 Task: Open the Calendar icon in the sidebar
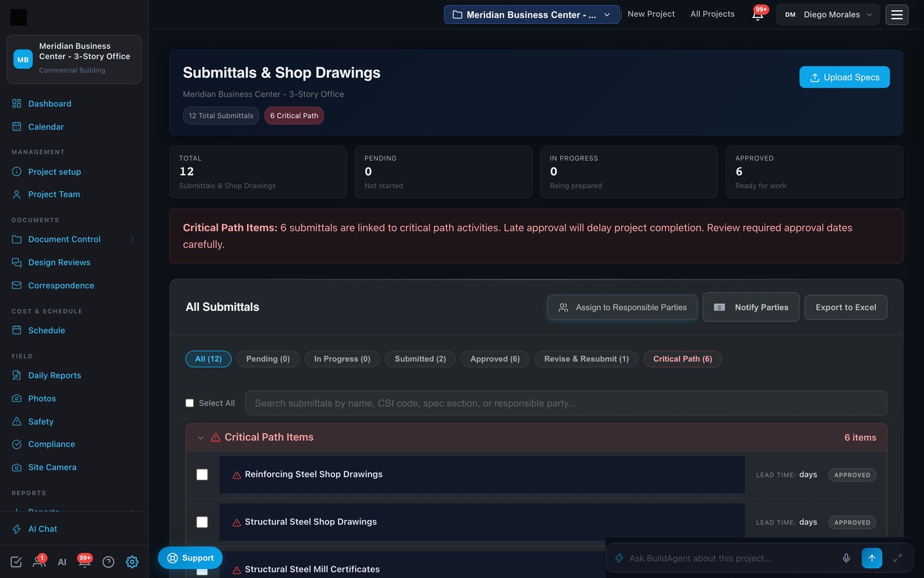[x=17, y=127]
